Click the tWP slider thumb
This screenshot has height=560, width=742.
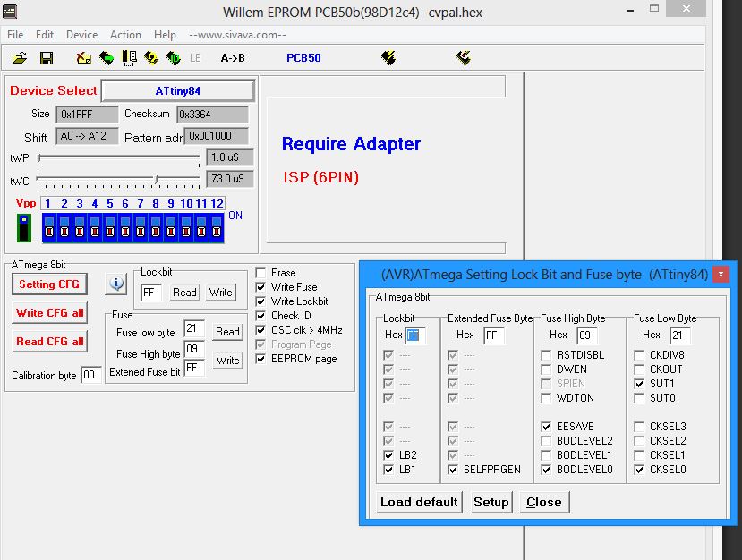coord(39,158)
